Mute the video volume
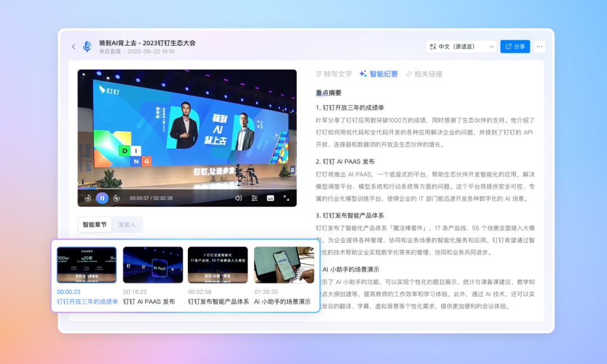This screenshot has width=607, height=364. 238,198
